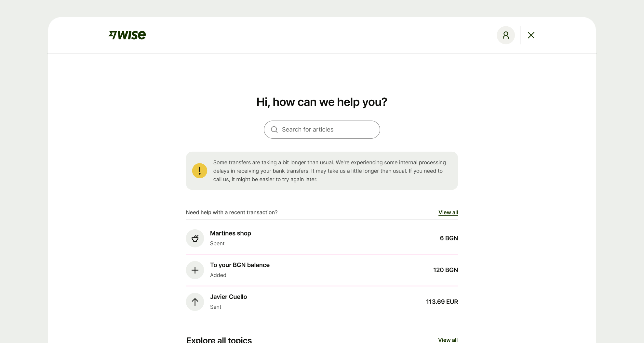Click the Hi, how can we help heading

pyautogui.click(x=322, y=102)
